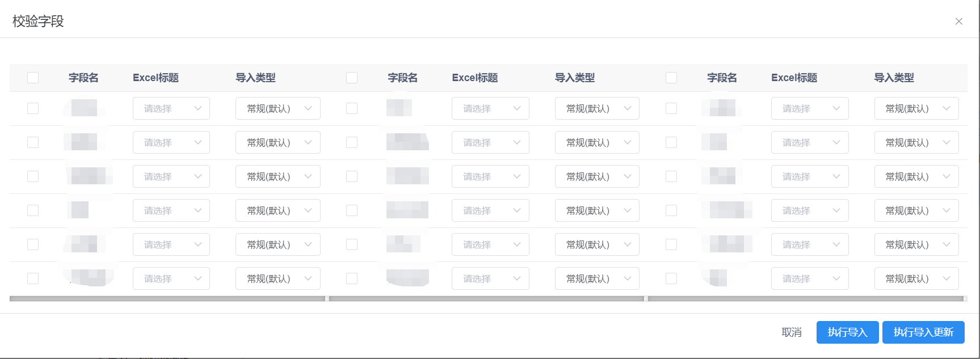
Task: Expand second row Excel标题 dropdown in middle table
Action: 490,142
